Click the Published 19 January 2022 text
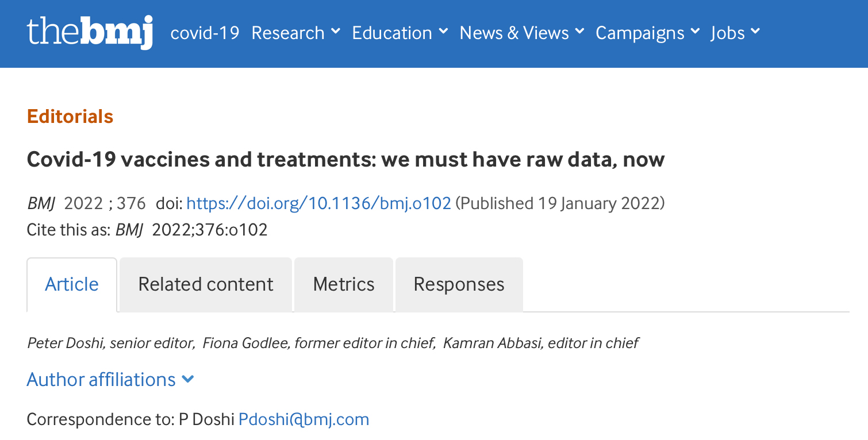Image resolution: width=868 pixels, height=440 pixels. tap(560, 203)
